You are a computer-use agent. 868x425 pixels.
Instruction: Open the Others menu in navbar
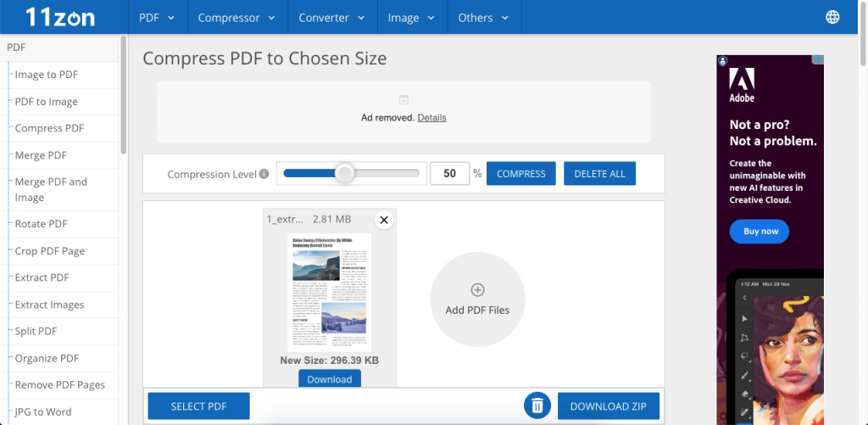coord(483,18)
